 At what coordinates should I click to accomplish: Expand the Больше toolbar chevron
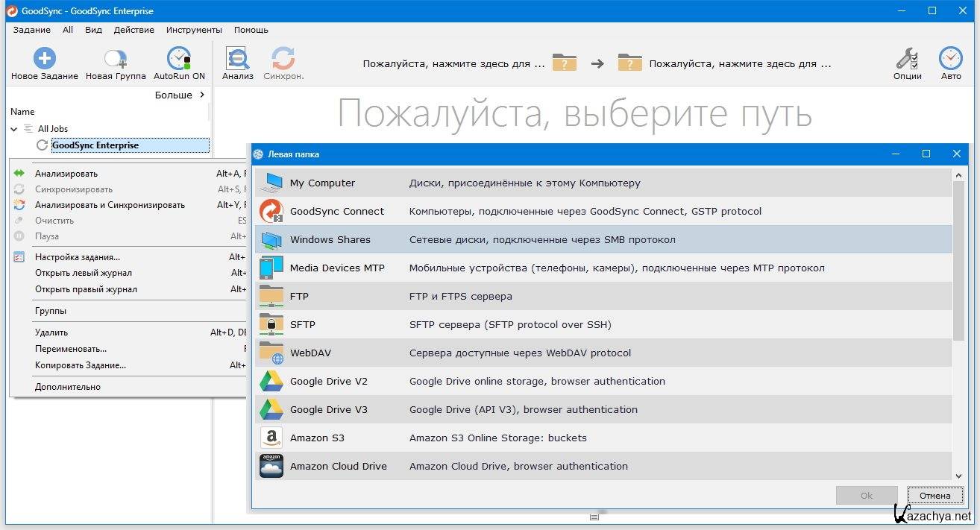pyautogui.click(x=202, y=95)
